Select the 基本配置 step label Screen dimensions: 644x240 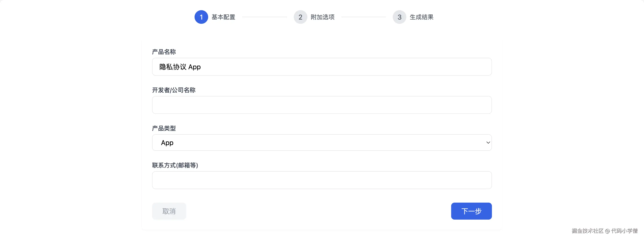223,17
